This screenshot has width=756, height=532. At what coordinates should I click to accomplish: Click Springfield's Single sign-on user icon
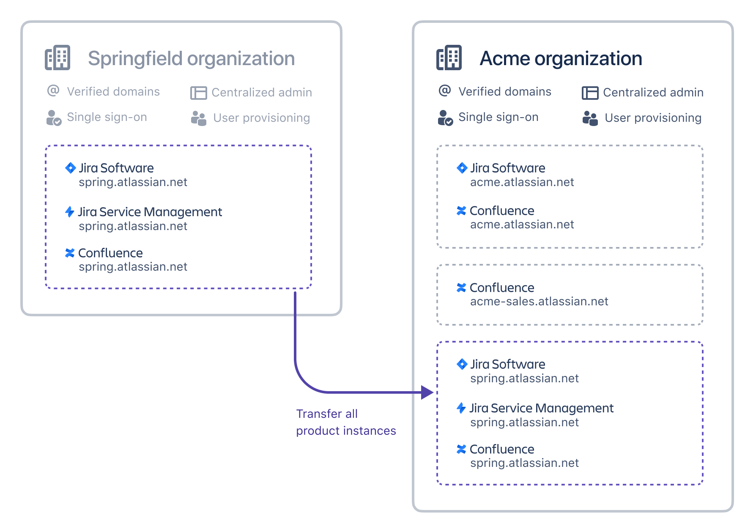(x=54, y=118)
